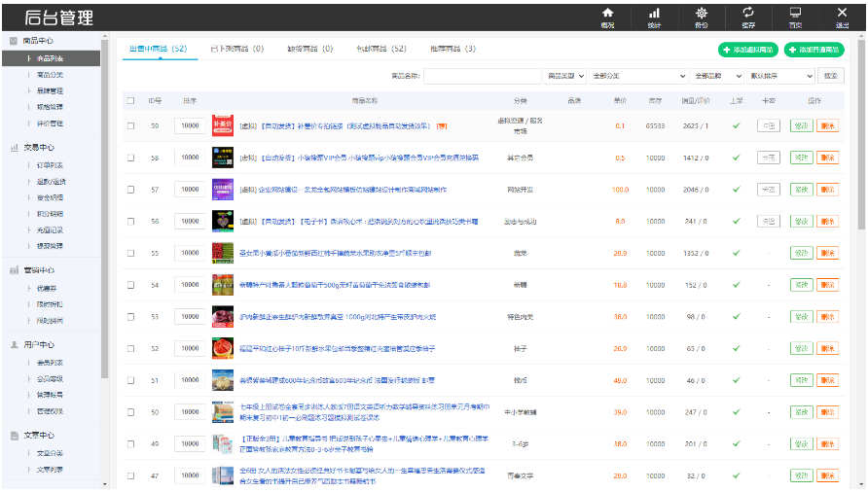
Task: Click the main page vertical scrollbar
Action: (x=861, y=135)
